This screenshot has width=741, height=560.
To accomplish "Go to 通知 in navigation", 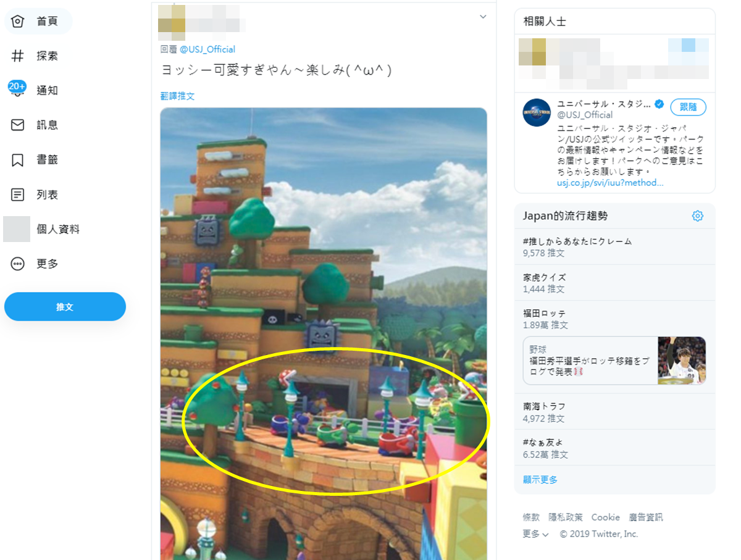I will click(48, 91).
